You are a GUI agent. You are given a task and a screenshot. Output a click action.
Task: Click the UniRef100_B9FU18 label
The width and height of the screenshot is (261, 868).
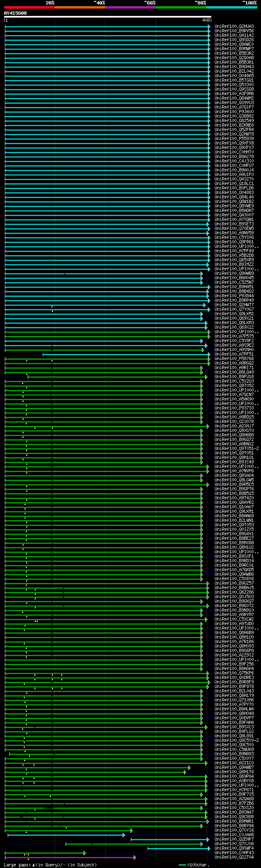pyautogui.click(x=234, y=377)
